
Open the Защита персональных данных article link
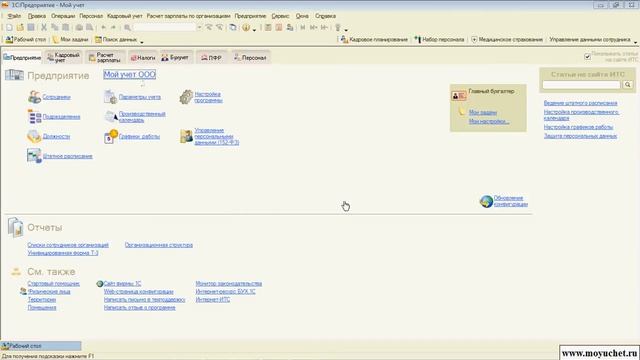(x=580, y=136)
